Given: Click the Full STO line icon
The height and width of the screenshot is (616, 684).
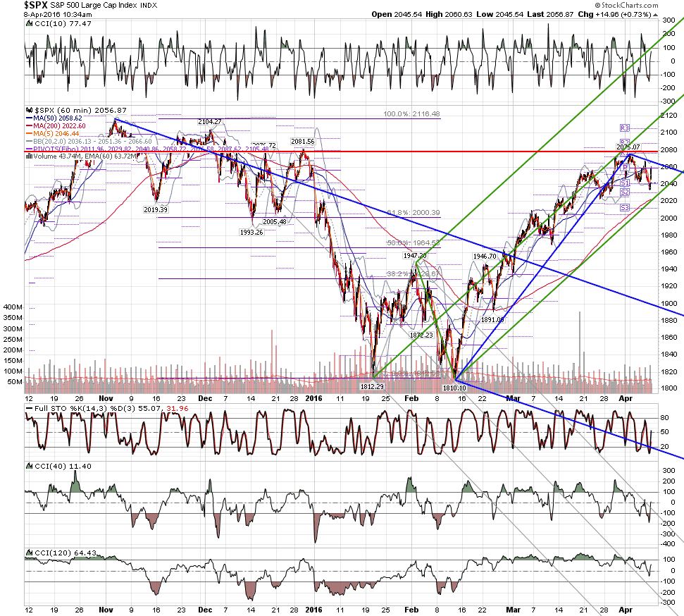Looking at the screenshot, I should click(x=29, y=409).
